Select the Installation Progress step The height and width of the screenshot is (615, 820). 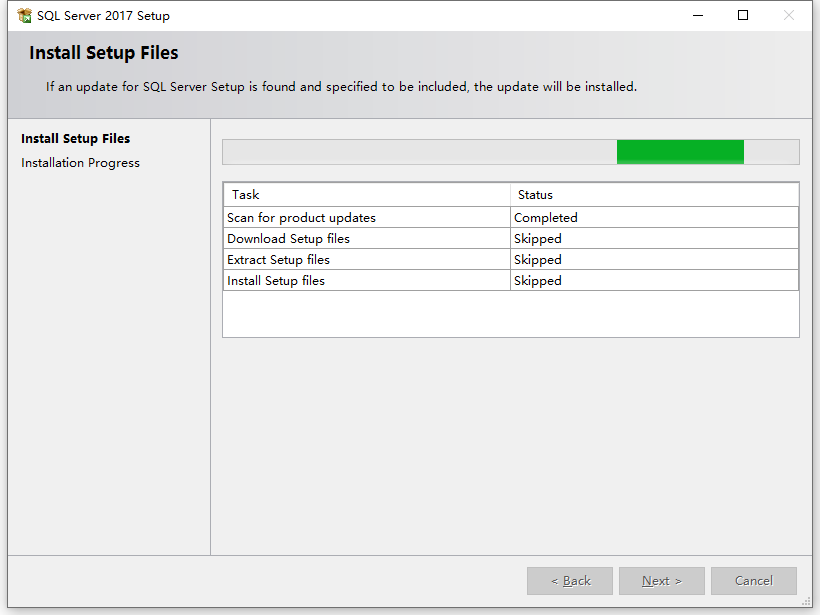point(80,163)
